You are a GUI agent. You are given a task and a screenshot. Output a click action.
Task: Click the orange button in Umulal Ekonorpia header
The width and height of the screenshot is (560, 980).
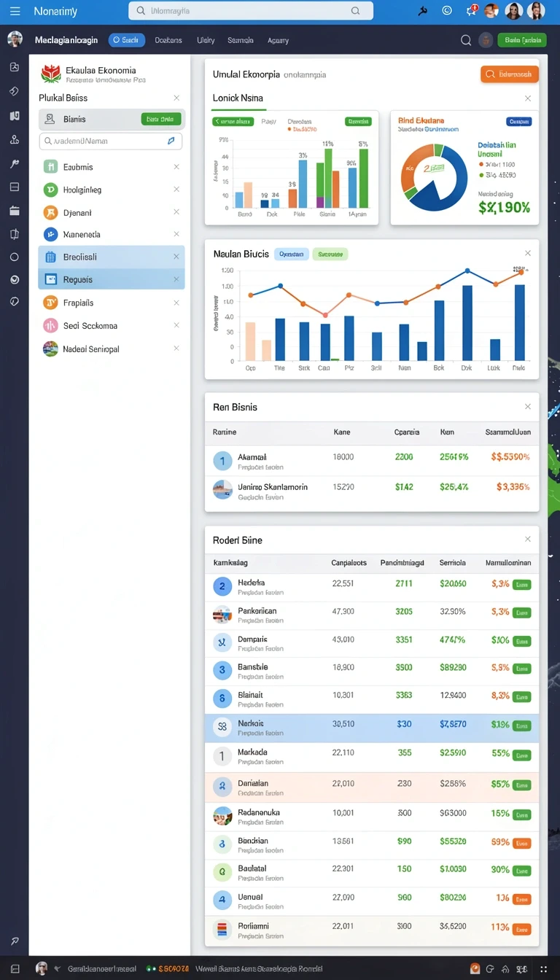pyautogui.click(x=510, y=74)
